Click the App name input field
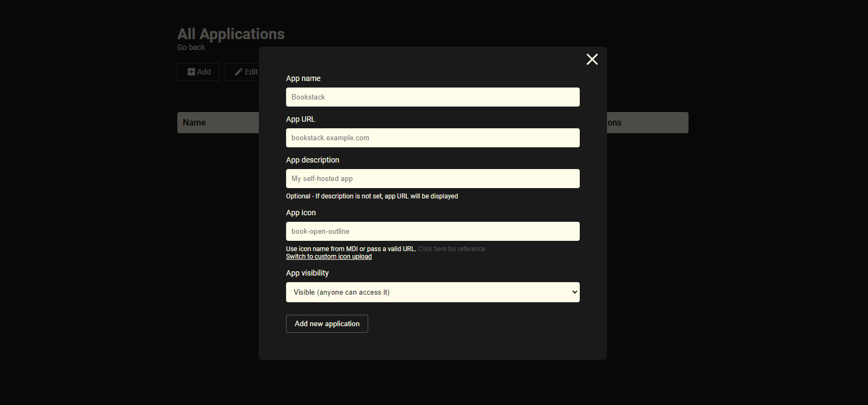This screenshot has height=405, width=868. 433,97
